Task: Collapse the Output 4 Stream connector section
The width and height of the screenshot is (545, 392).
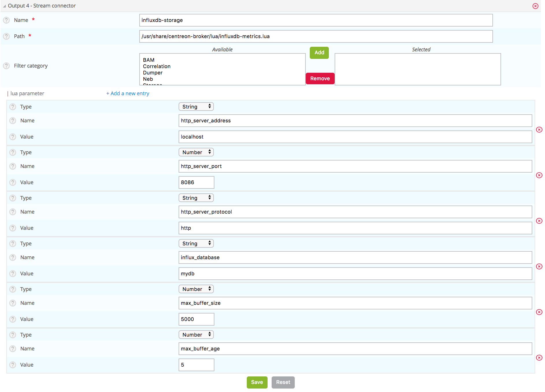Action: pyautogui.click(x=4, y=6)
